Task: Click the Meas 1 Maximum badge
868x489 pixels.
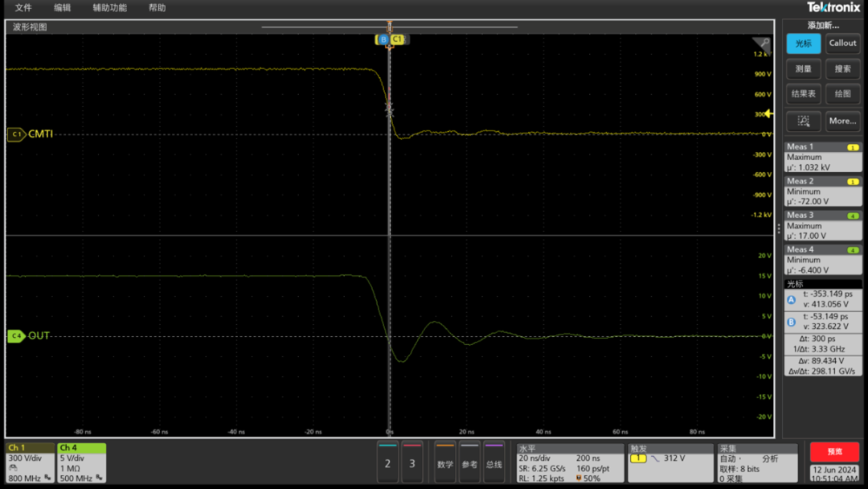Action: pos(822,158)
